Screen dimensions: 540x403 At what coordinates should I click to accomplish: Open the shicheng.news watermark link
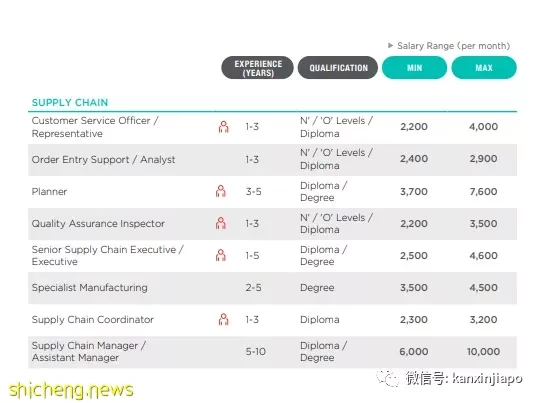[71, 390]
